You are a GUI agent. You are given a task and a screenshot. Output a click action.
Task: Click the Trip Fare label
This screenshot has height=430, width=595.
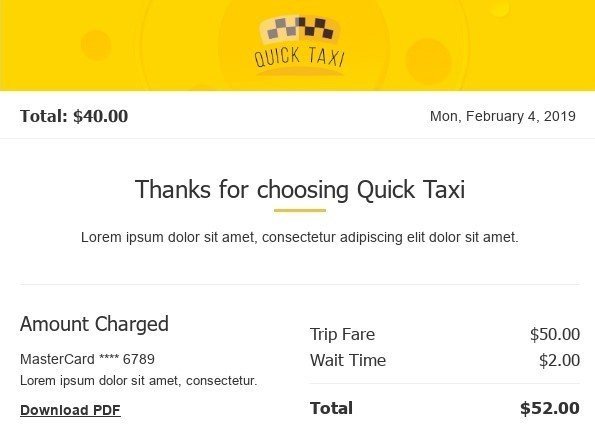pyautogui.click(x=343, y=334)
